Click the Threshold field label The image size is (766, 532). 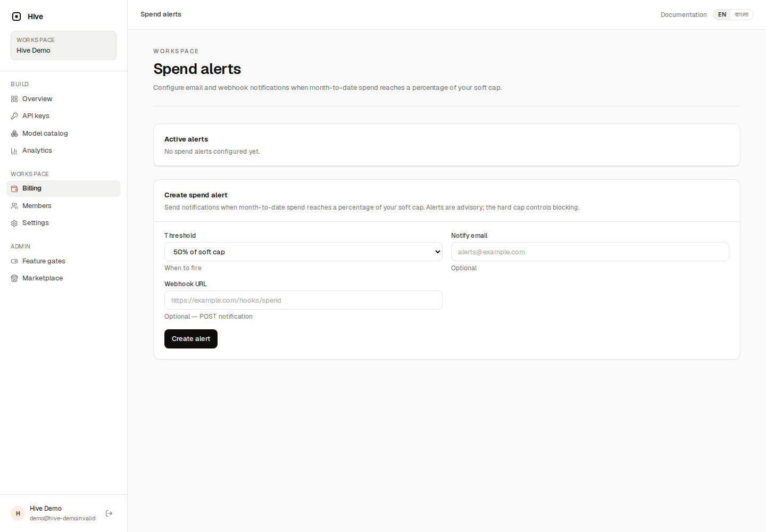(180, 236)
